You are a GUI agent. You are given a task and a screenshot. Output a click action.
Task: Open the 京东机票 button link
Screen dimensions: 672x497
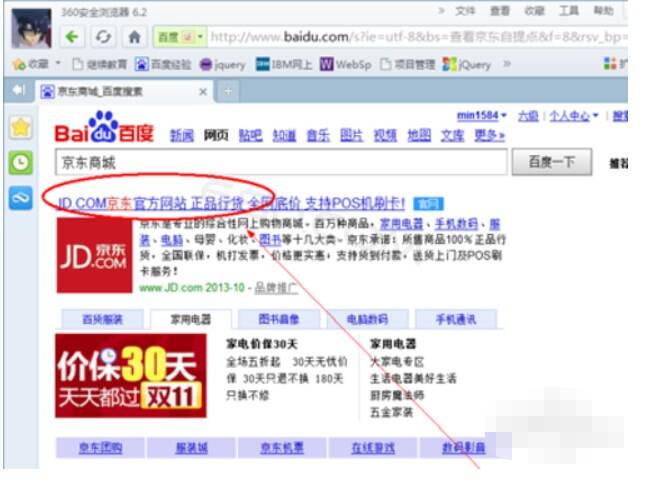[282, 448]
